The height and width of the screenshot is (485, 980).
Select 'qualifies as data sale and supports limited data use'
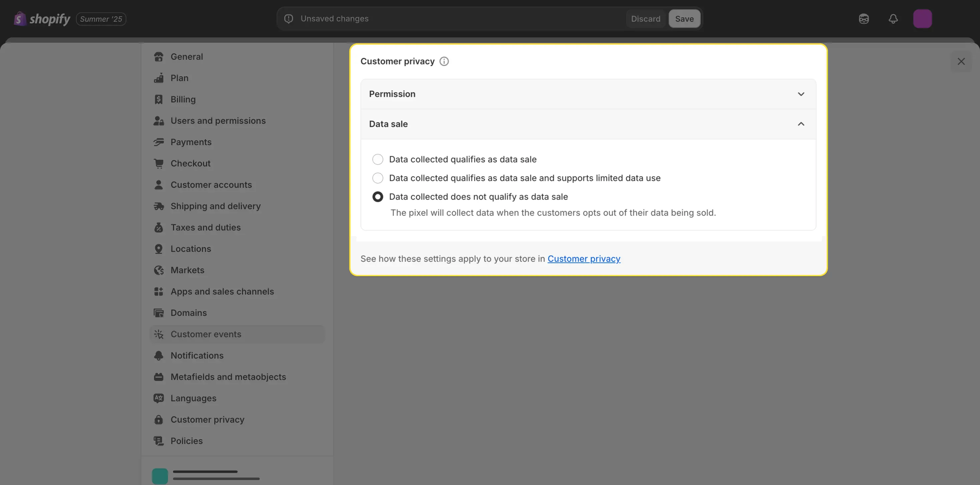tap(378, 178)
